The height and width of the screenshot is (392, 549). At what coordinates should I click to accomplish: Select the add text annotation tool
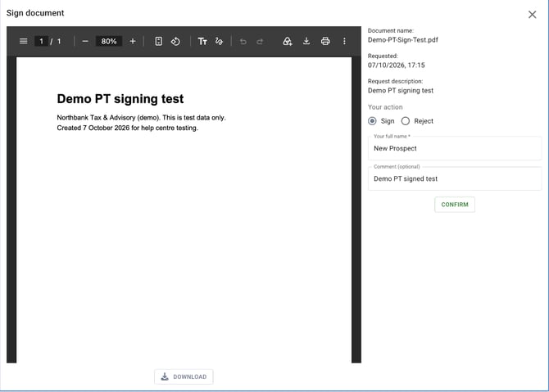pos(202,41)
